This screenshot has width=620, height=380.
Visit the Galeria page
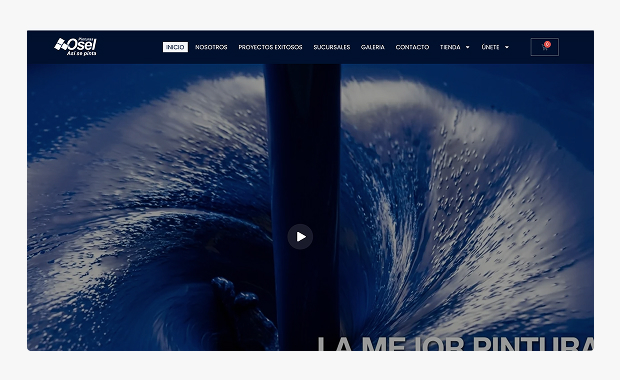(372, 47)
